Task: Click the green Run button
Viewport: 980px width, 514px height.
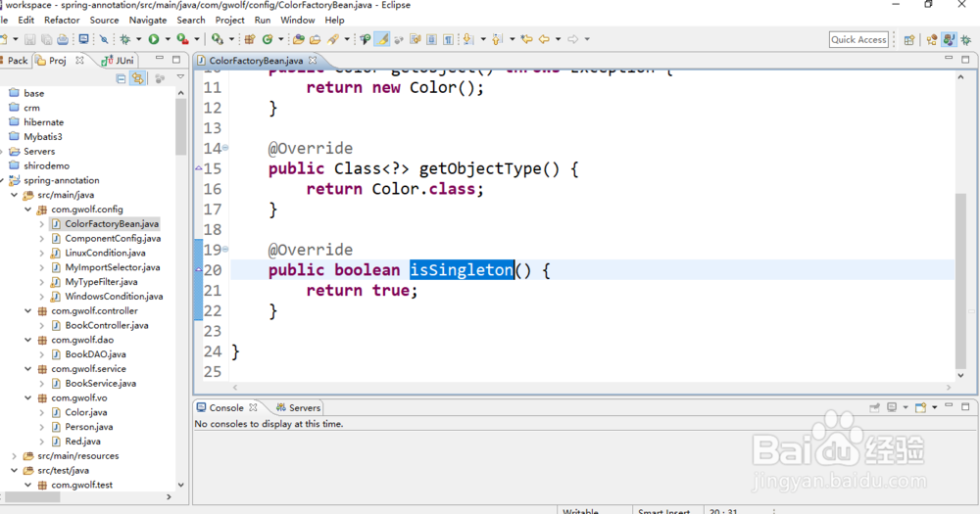Action: coord(154,39)
